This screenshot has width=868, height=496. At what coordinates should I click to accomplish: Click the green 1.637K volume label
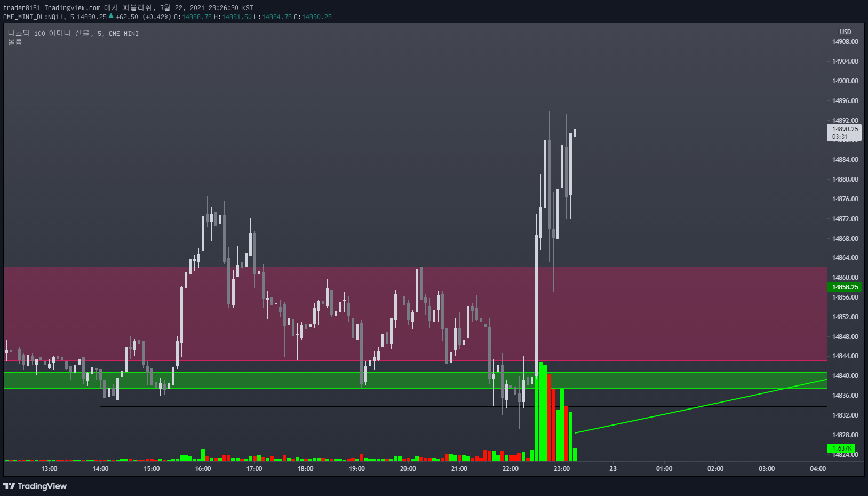coord(841,448)
